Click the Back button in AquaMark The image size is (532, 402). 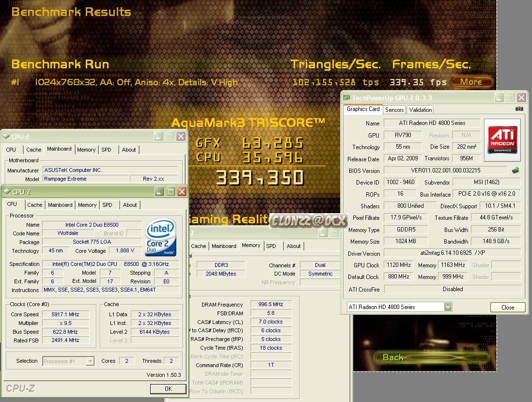pyautogui.click(x=432, y=357)
